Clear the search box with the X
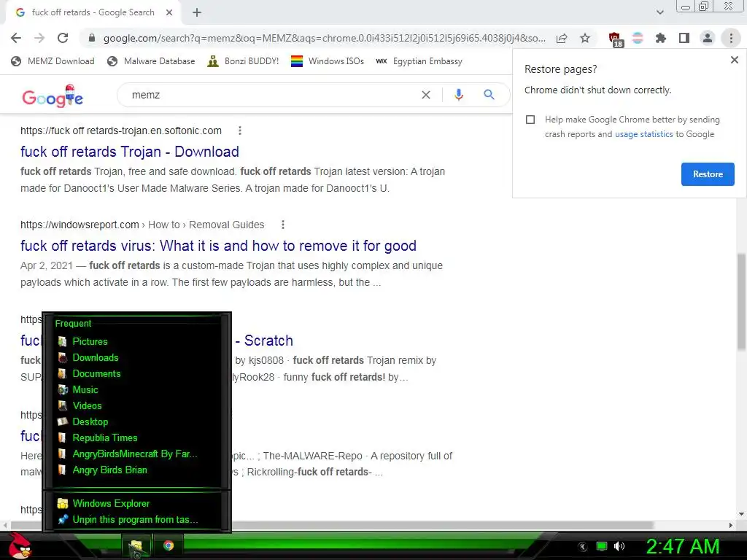The image size is (747, 560). (426, 95)
